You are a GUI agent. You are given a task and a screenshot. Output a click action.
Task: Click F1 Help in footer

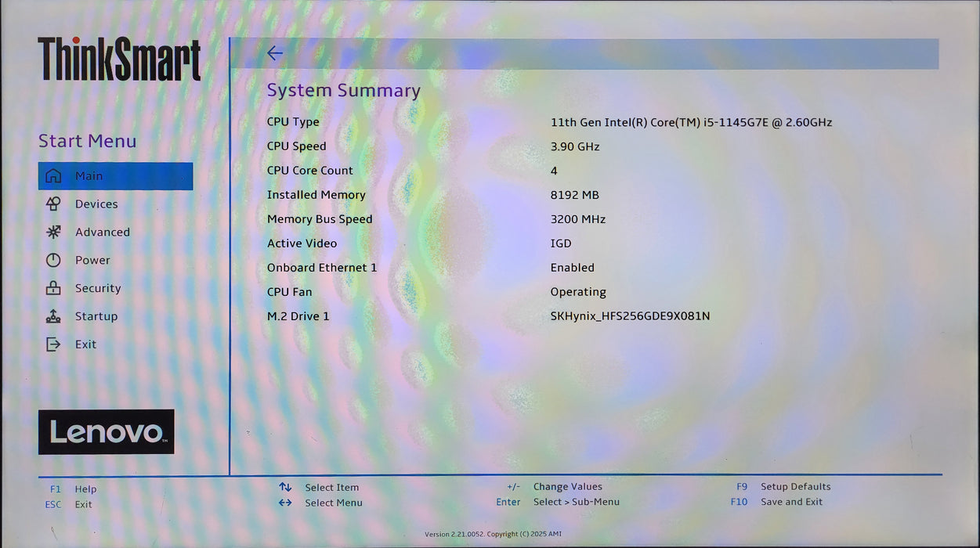click(x=73, y=489)
